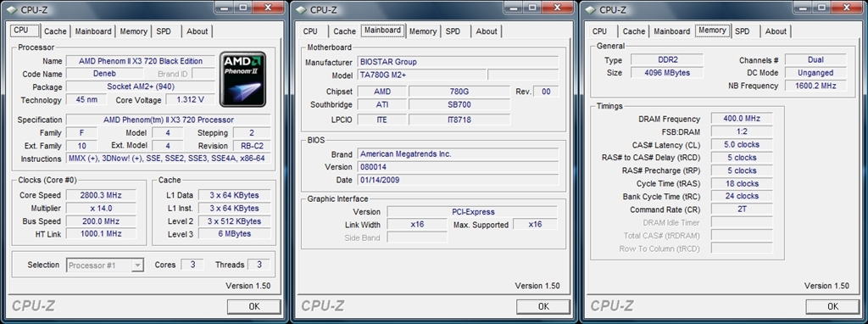Click the Deneb code name value

click(104, 75)
